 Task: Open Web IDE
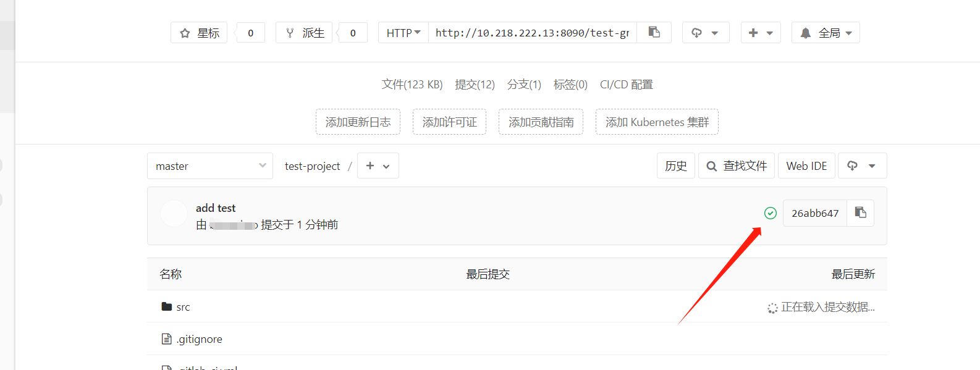tap(806, 166)
